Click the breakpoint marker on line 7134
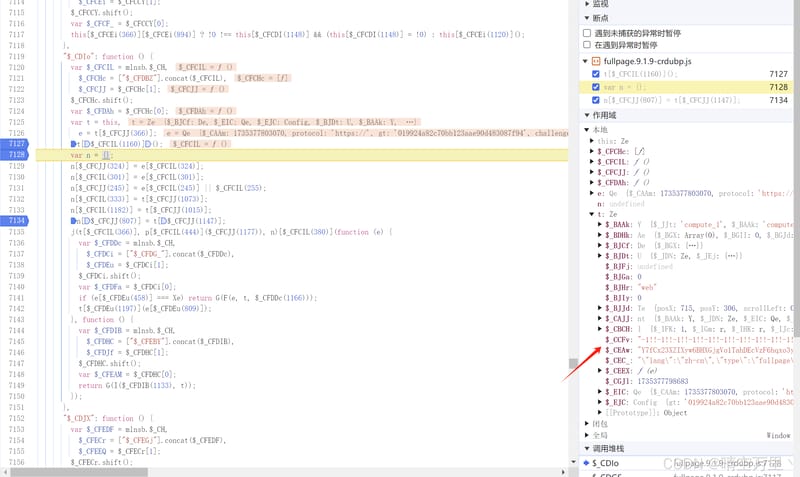800x477 pixels. point(15,220)
